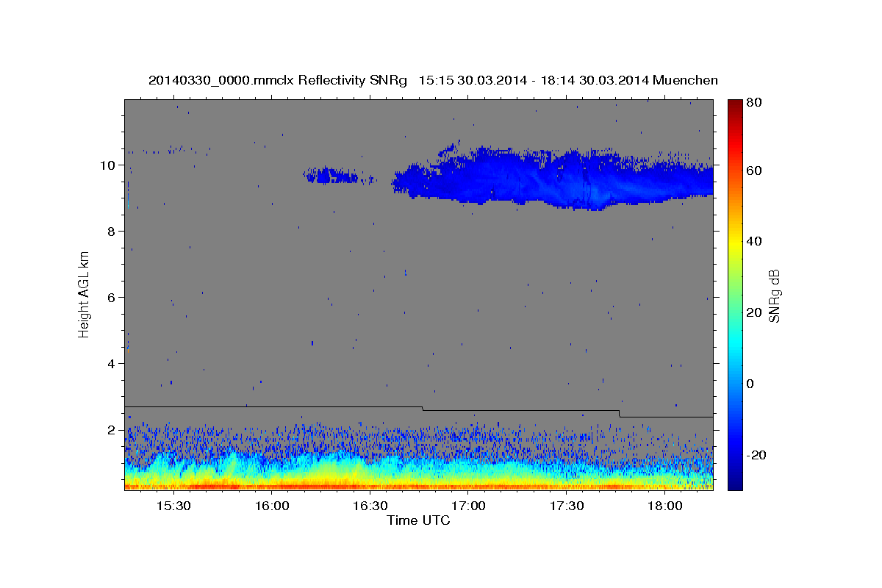Viewport: 882px width, 588px height.
Task: Click the height tick label 4
Action: pos(112,363)
